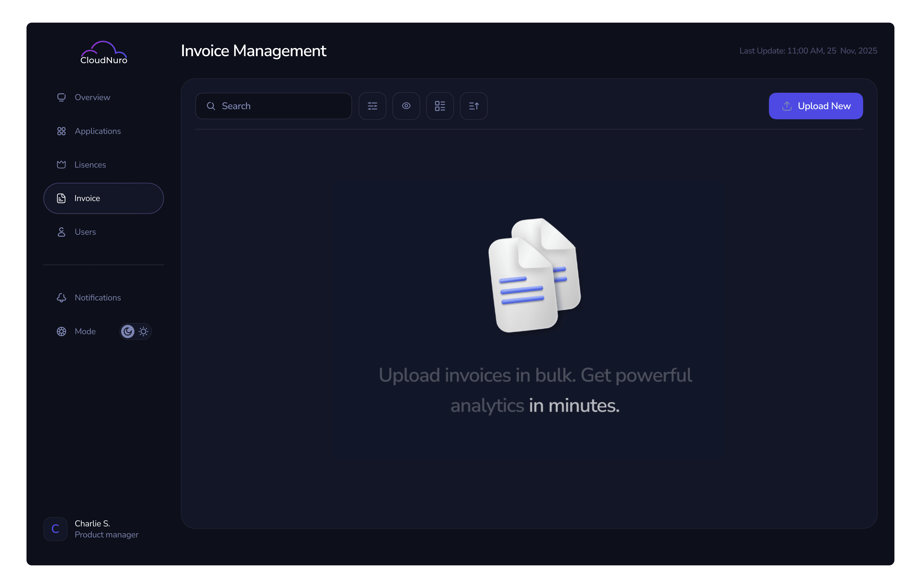Open Charlie S. profile avatar
Screen dimensions: 921x588
[x=56, y=529]
